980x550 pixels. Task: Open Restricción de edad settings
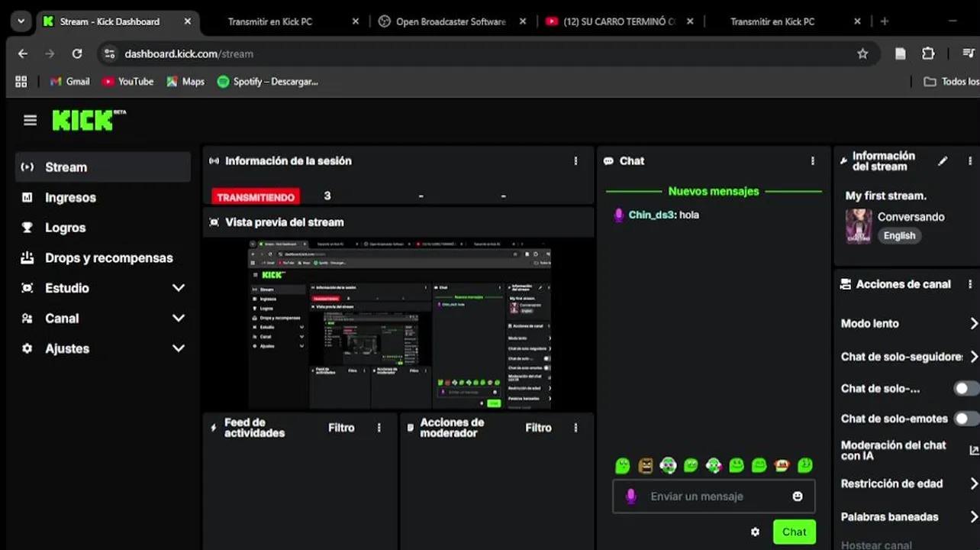pos(907,484)
